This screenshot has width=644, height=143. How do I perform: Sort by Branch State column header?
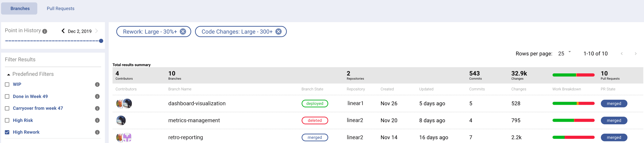(312, 89)
